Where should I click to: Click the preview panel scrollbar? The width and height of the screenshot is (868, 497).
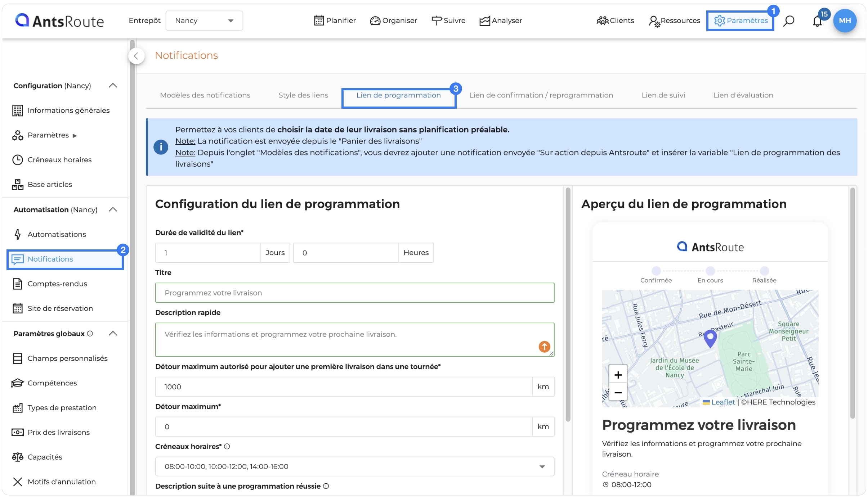click(852, 303)
